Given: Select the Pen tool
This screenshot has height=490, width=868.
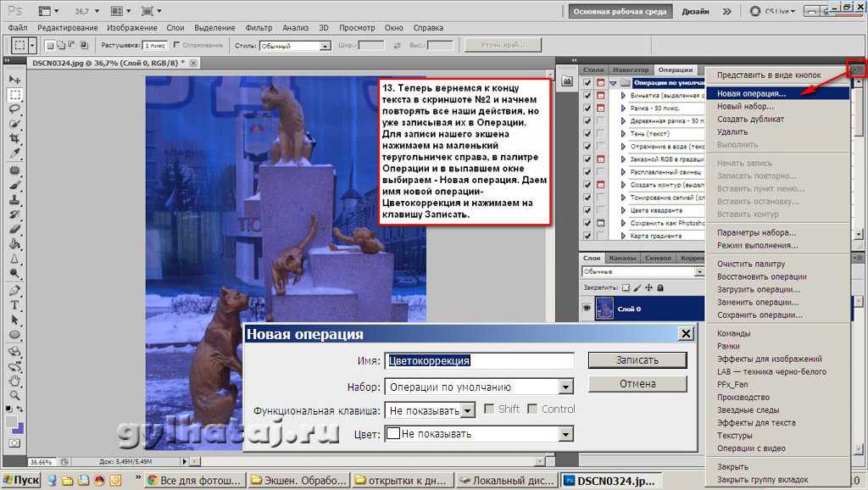Looking at the screenshot, I should (x=14, y=291).
